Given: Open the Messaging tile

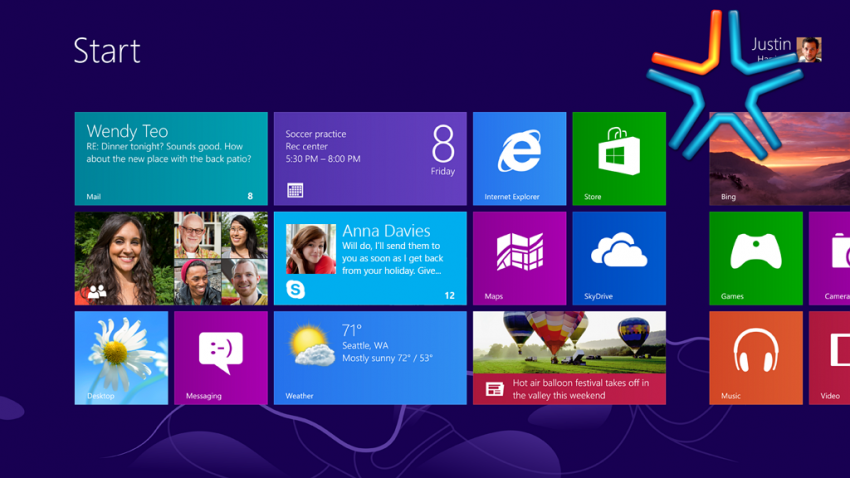Looking at the screenshot, I should [x=221, y=358].
